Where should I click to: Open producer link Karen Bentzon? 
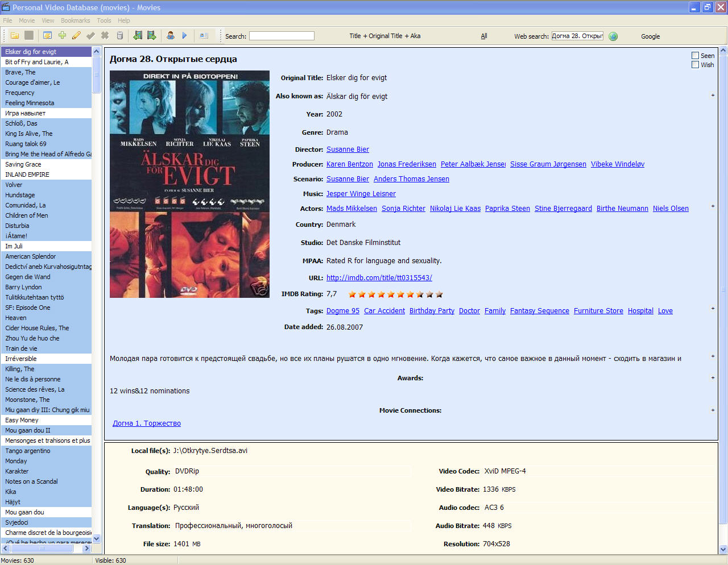(x=350, y=164)
